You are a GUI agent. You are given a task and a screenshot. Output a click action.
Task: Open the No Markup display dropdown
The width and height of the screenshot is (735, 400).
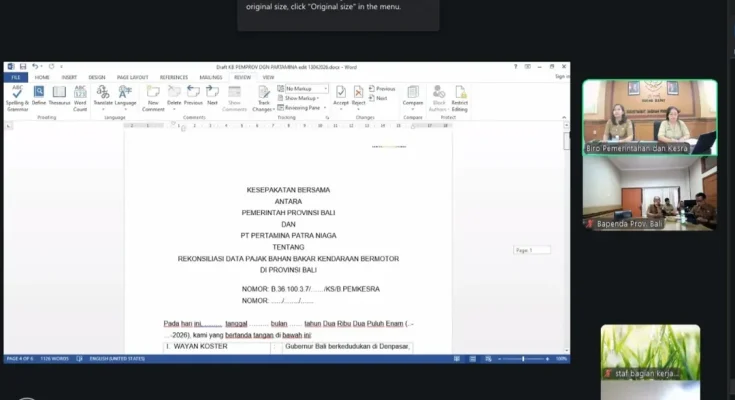[304, 89]
